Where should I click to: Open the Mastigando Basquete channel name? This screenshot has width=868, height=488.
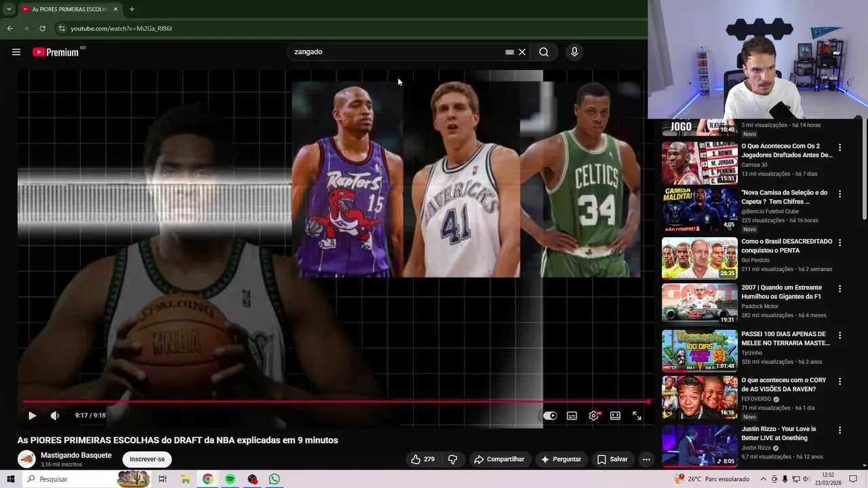(x=76, y=455)
